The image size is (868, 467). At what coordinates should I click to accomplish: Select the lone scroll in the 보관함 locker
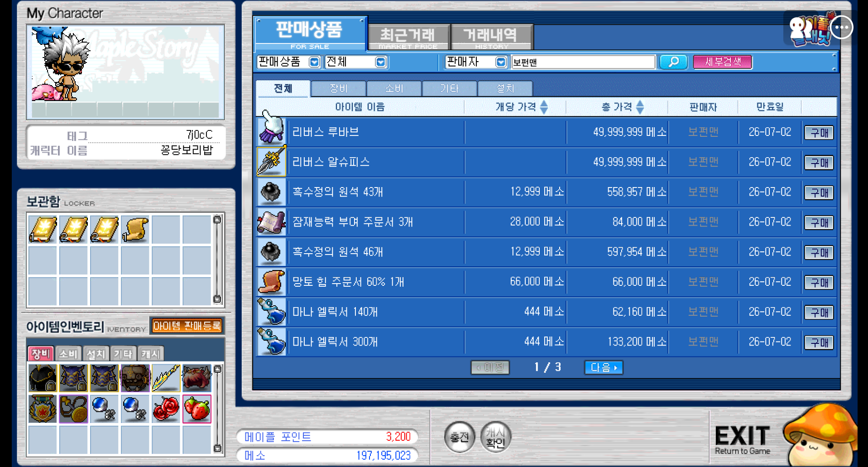coord(135,229)
